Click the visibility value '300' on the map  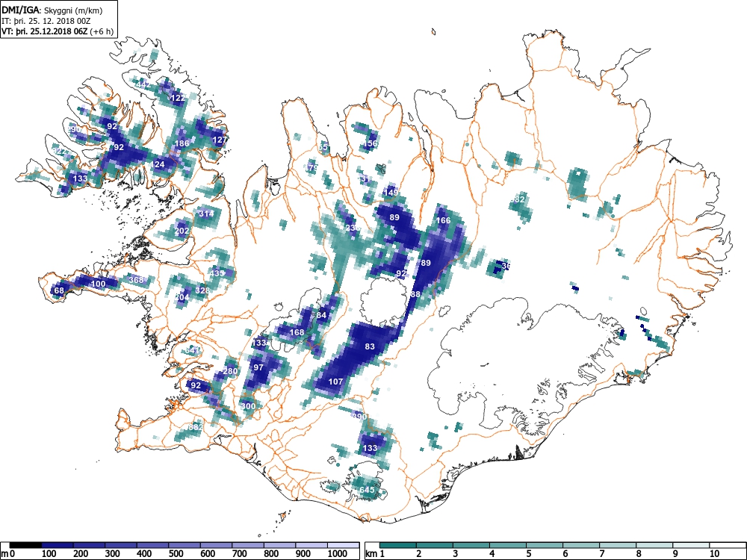248,406
